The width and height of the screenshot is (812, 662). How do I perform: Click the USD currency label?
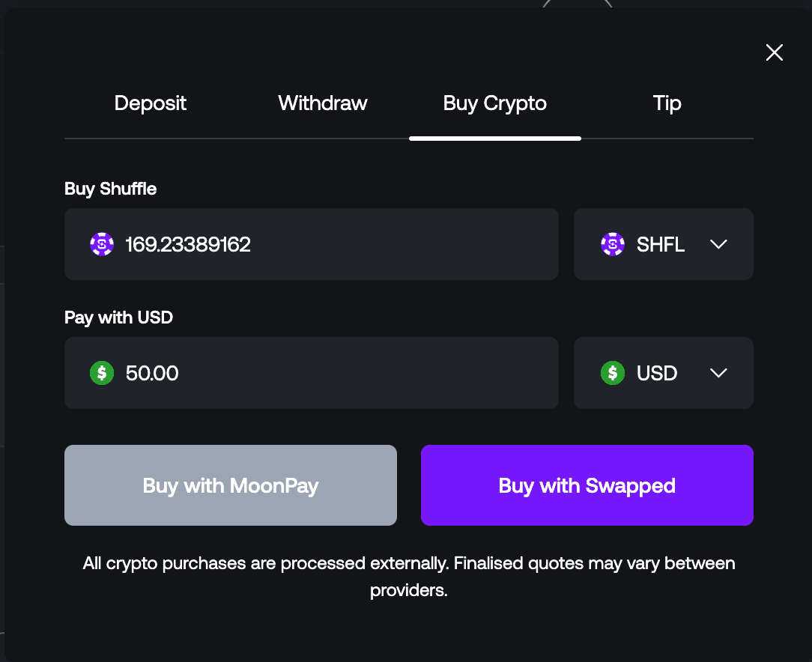pyautogui.click(x=657, y=373)
